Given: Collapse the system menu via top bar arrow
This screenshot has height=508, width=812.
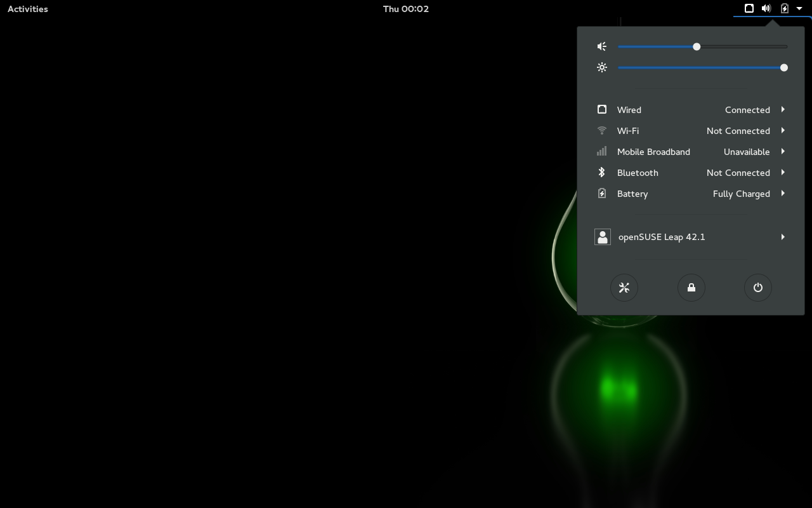Looking at the screenshot, I should click(799, 9).
